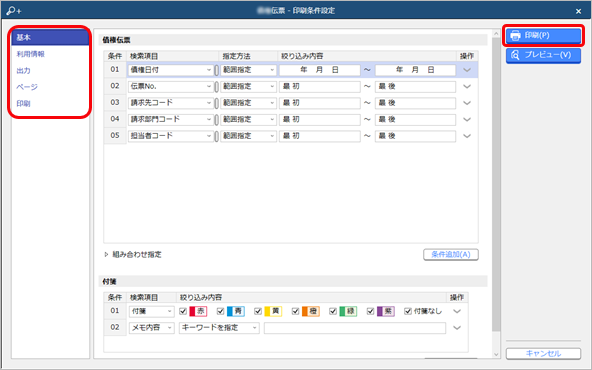The height and width of the screenshot is (370, 592).
Task: Click the memo keyword text field
Action: click(355, 328)
